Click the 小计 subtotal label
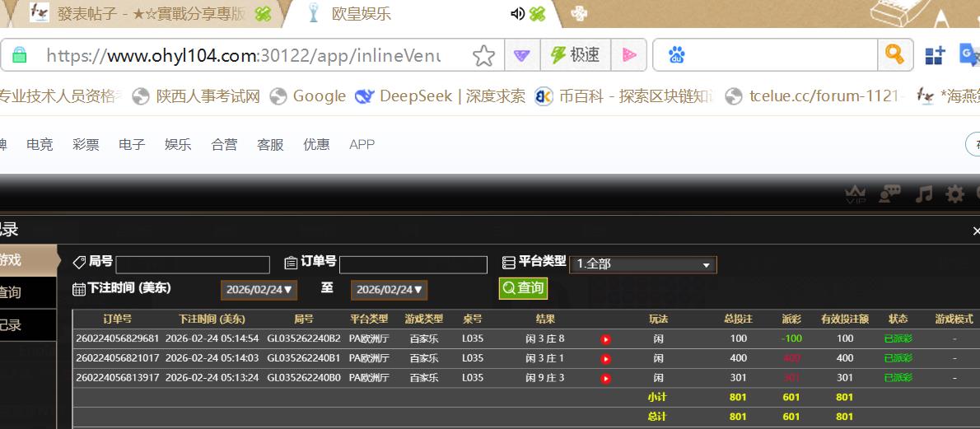The width and height of the screenshot is (980, 429). pos(657,397)
